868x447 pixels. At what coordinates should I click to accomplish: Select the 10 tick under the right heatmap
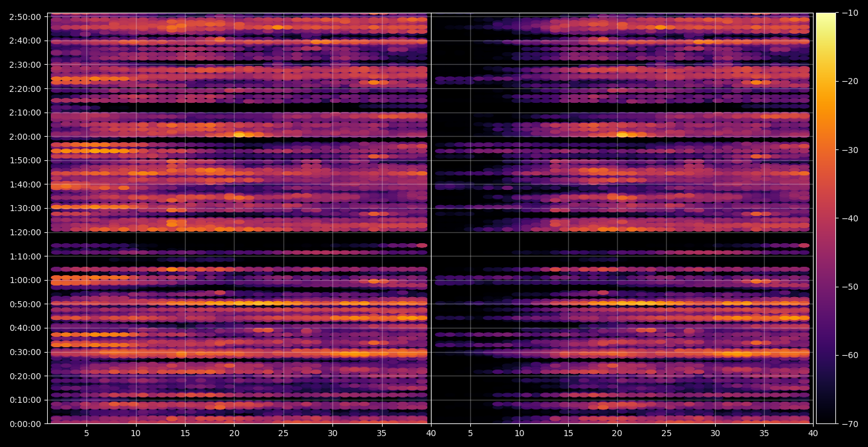[x=519, y=433]
